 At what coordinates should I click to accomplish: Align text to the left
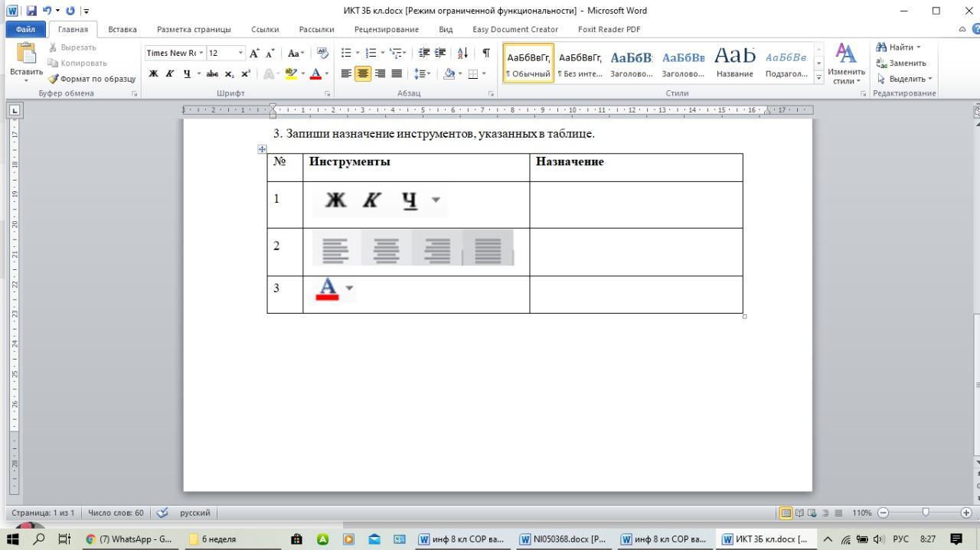(x=347, y=74)
